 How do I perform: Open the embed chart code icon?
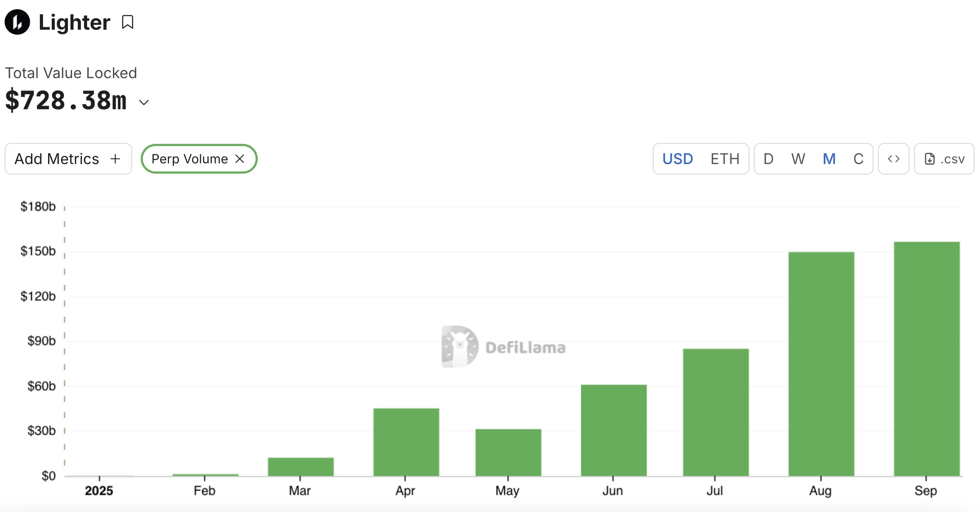[893, 159]
